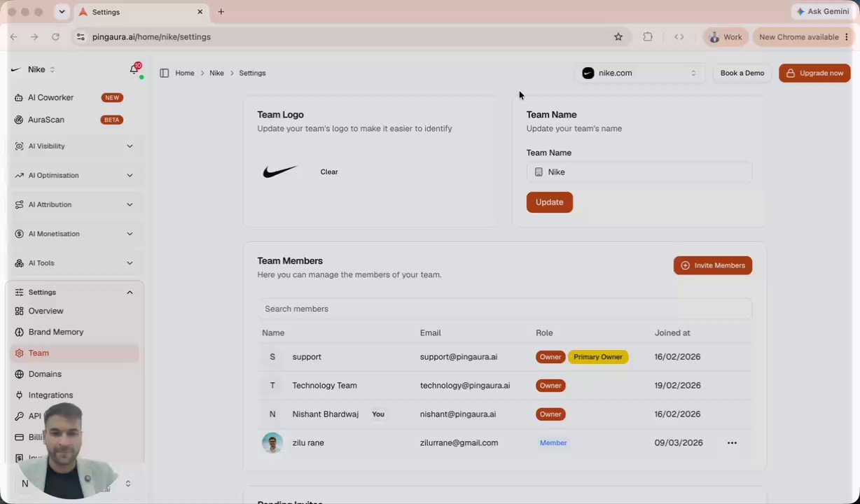This screenshot has width=860, height=504.
Task: Toggle the sidebar panel icon
Action: pyautogui.click(x=164, y=73)
